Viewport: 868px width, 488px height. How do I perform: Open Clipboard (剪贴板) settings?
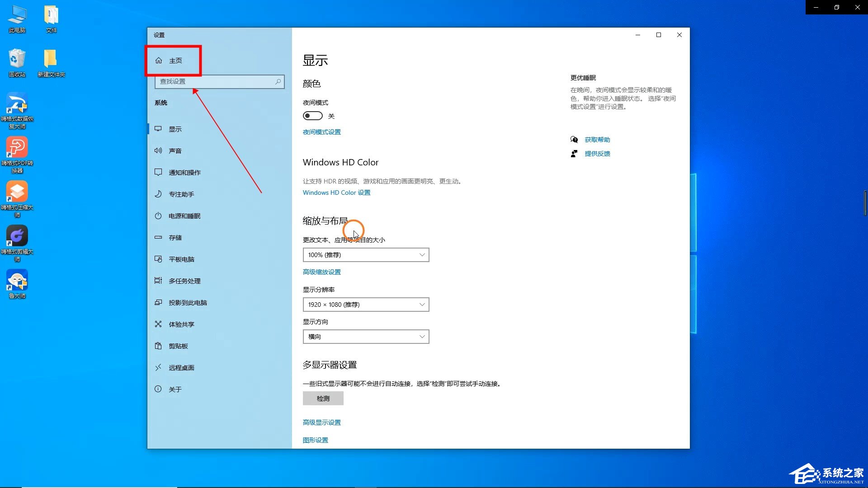[x=178, y=346]
